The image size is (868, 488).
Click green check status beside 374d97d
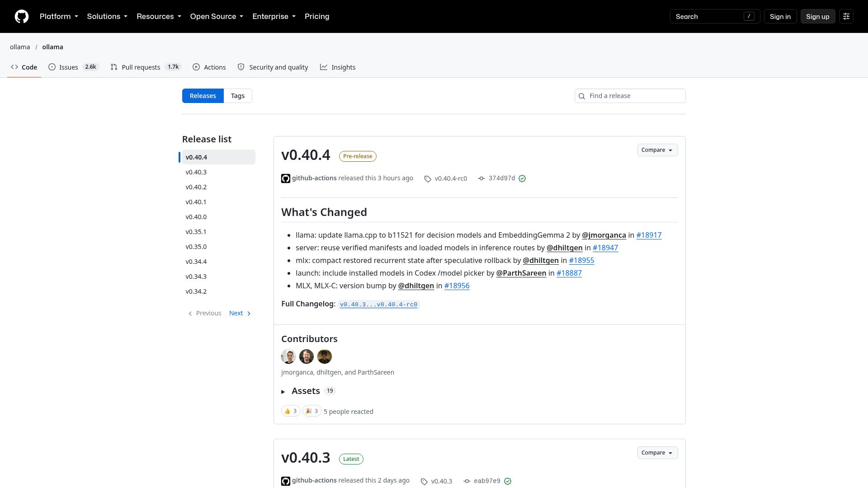[x=522, y=178]
